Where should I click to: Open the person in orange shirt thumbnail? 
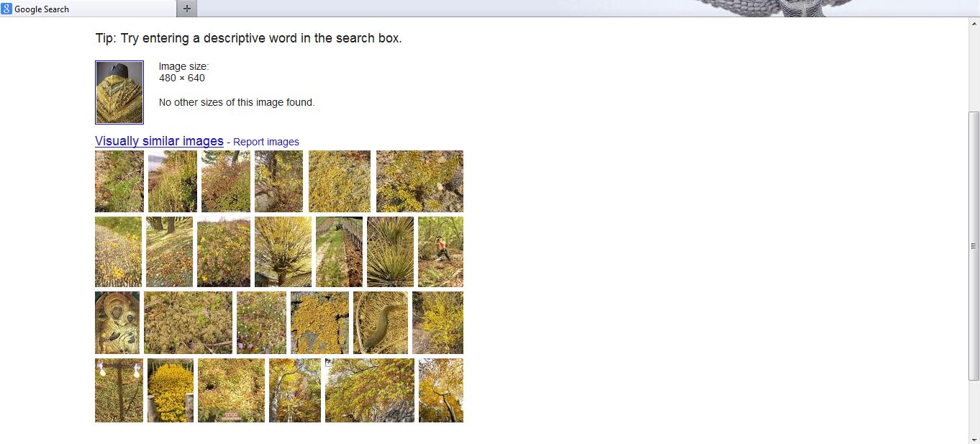440,252
